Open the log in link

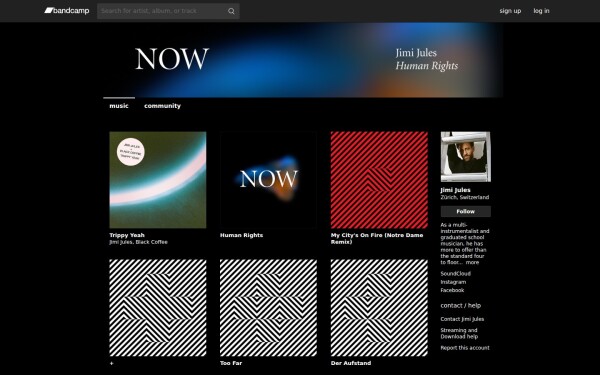tap(541, 11)
